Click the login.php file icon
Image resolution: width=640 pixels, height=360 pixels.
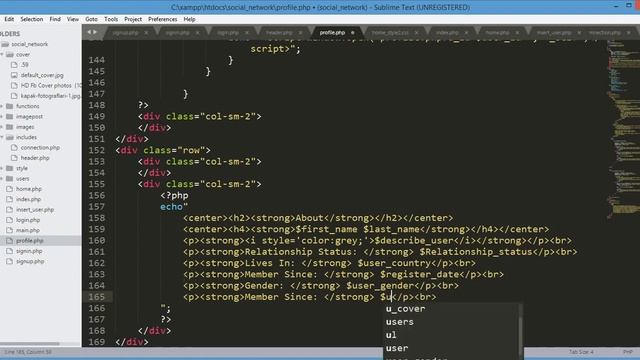9,220
